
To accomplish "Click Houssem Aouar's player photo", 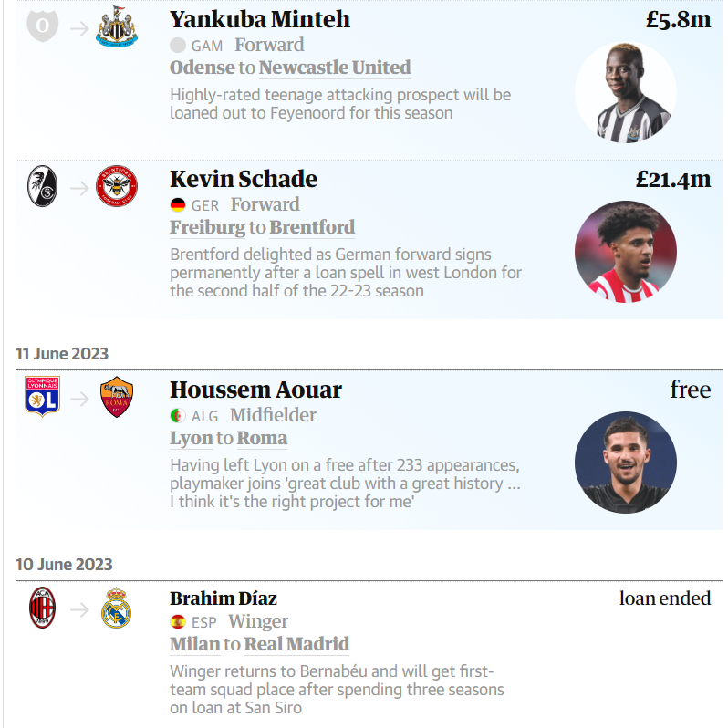I will tap(626, 463).
